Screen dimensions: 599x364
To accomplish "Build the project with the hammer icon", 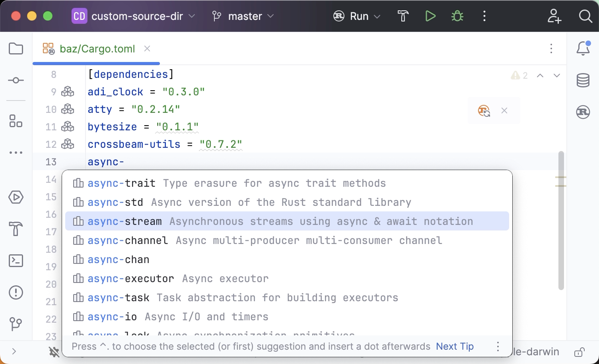I will click(403, 16).
